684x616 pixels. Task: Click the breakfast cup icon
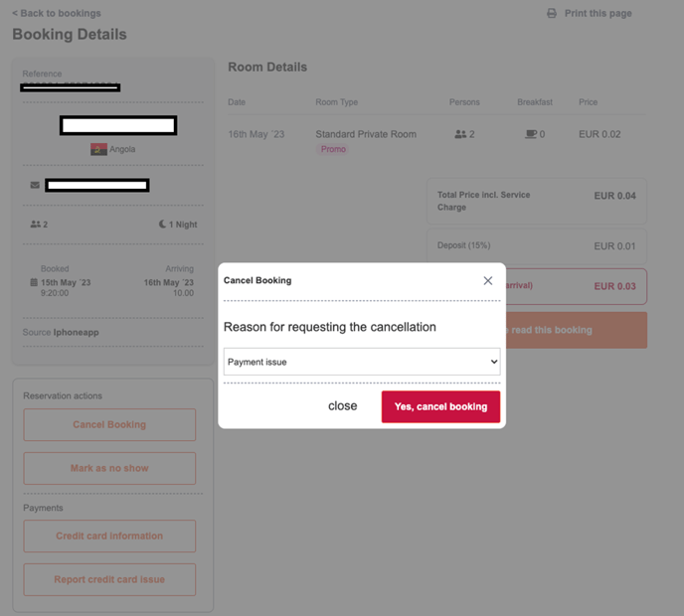(x=531, y=134)
